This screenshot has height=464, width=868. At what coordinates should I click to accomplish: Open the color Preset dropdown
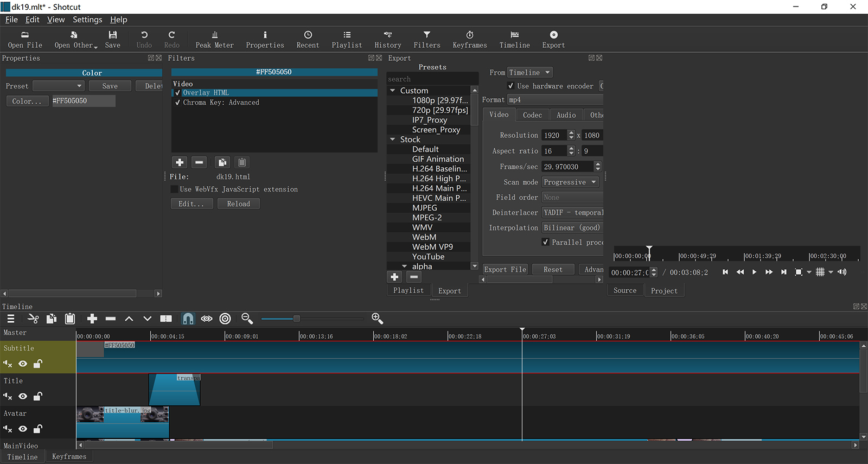click(x=58, y=86)
